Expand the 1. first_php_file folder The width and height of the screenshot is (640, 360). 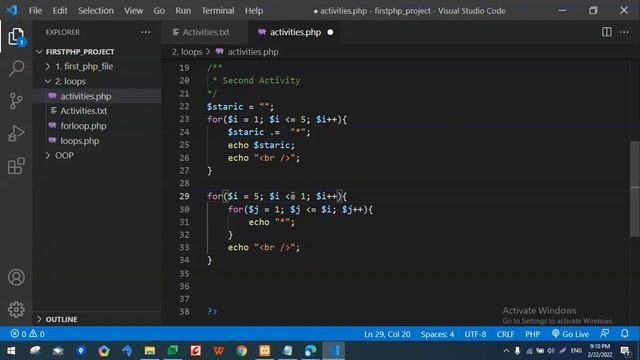tap(84, 67)
